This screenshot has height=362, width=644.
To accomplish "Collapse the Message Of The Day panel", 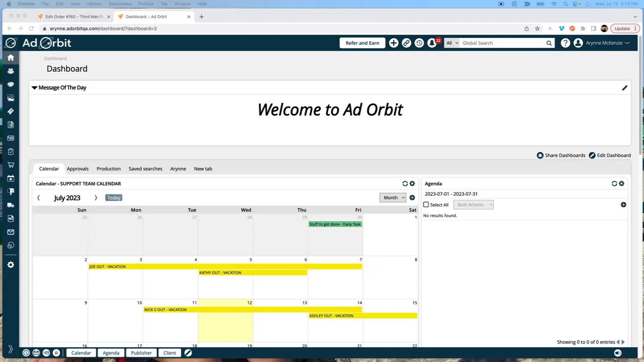I will (34, 88).
